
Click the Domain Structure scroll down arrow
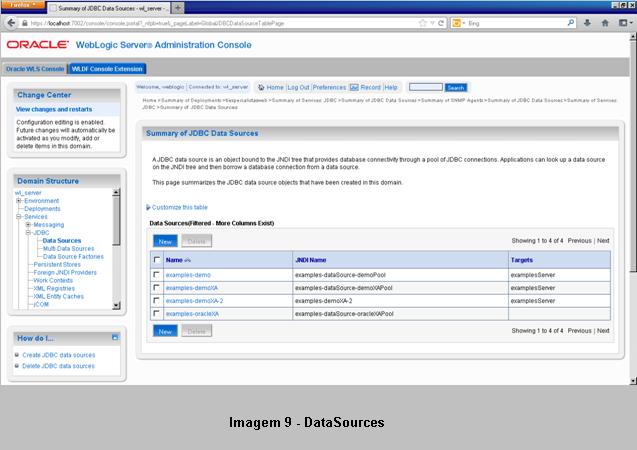pos(116,306)
